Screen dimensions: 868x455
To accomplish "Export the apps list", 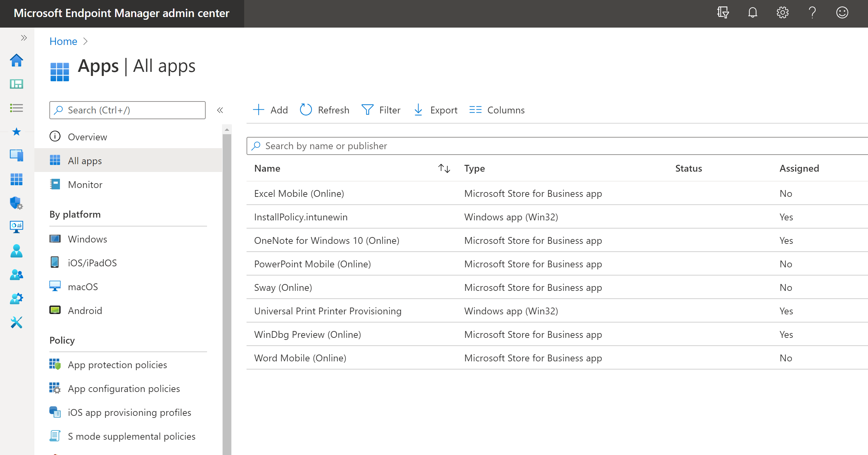I will [x=435, y=110].
